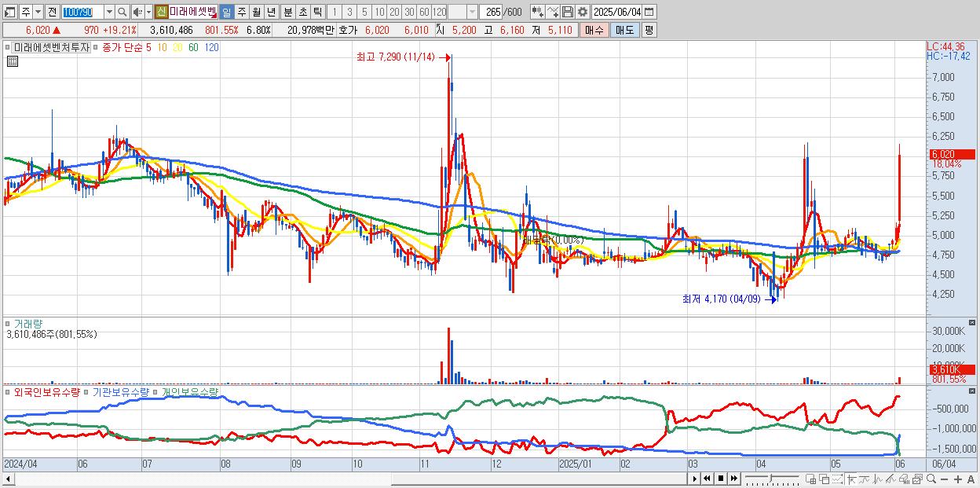This screenshot has height=488, width=980.
Task: Expand the dropdown next to the speaker icon
Action: (x=148, y=12)
